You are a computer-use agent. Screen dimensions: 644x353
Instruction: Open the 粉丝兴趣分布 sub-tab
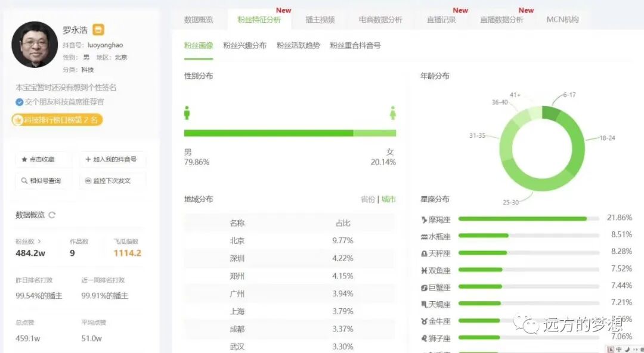[245, 45]
